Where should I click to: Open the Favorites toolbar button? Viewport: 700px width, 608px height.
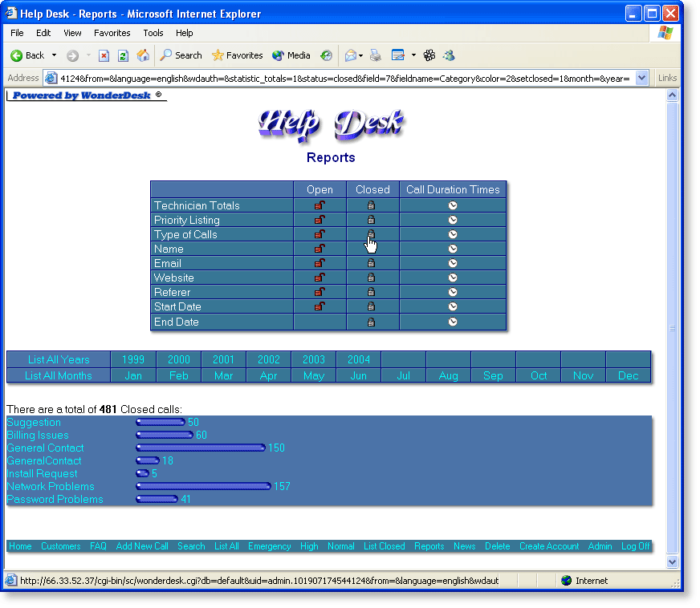point(237,55)
